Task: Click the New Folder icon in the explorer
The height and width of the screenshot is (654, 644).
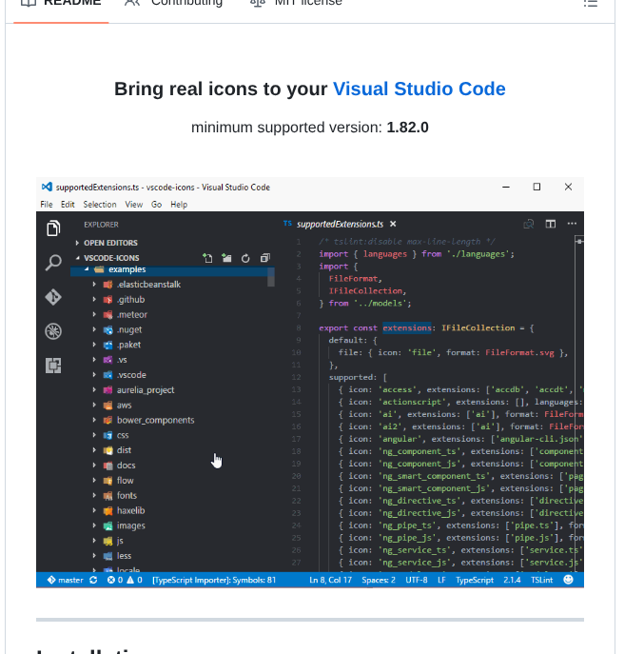Action: coord(226,258)
